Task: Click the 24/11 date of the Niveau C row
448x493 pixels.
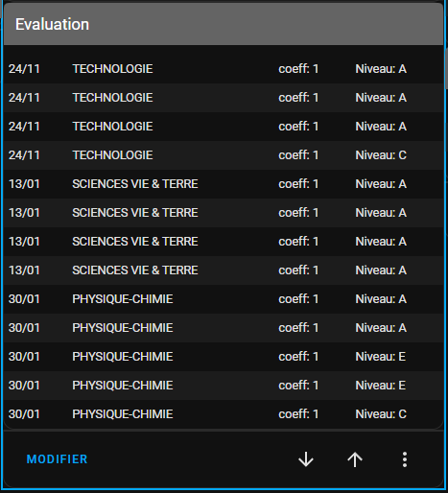Action: pyautogui.click(x=24, y=155)
